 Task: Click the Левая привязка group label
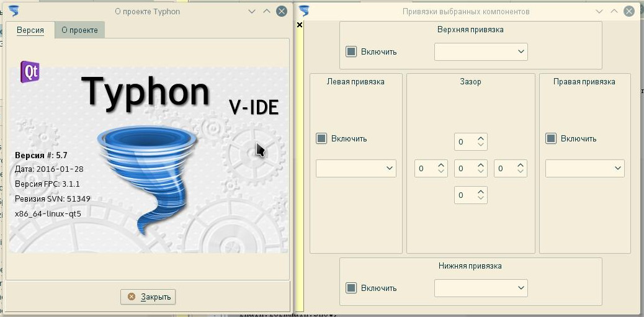pyautogui.click(x=356, y=82)
